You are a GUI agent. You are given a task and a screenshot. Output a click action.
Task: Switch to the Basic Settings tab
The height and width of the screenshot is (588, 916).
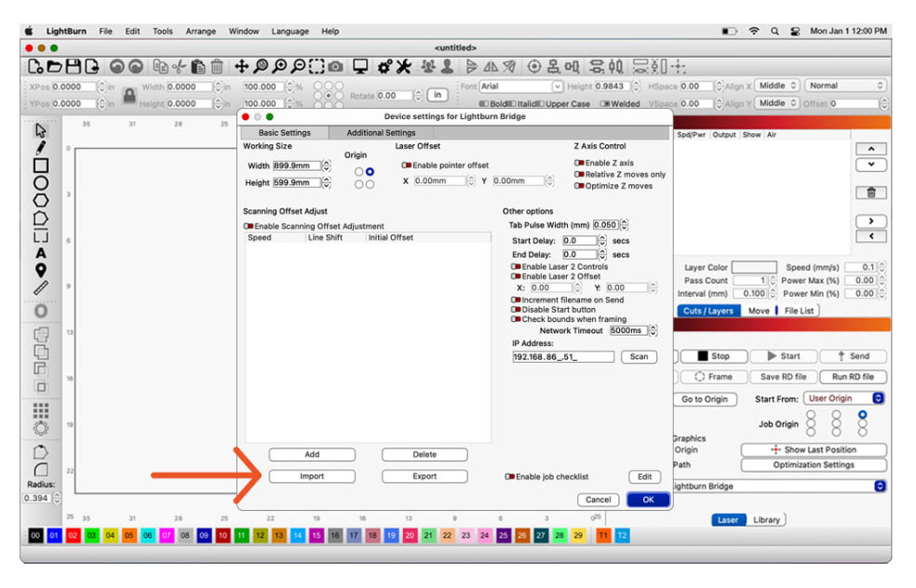(285, 133)
